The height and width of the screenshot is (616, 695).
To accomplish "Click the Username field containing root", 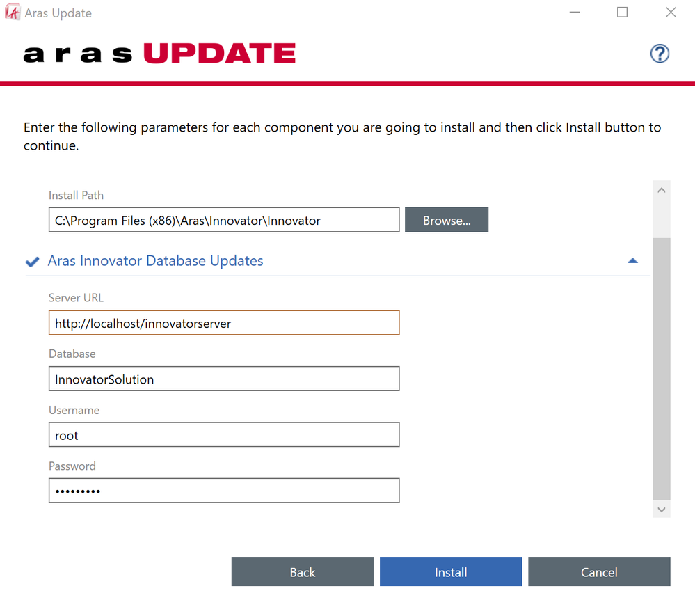I will point(223,435).
